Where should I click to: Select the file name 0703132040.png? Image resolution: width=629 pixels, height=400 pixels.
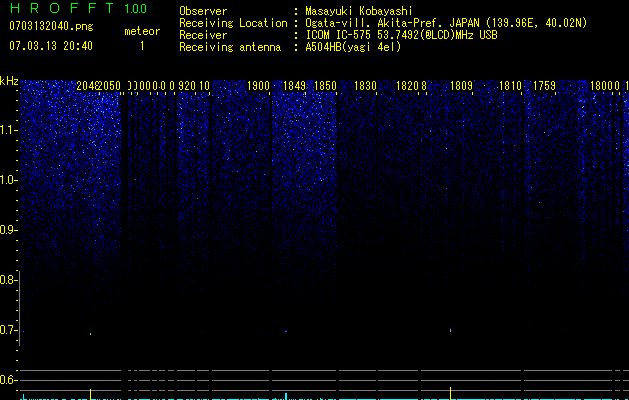[x=51, y=26]
